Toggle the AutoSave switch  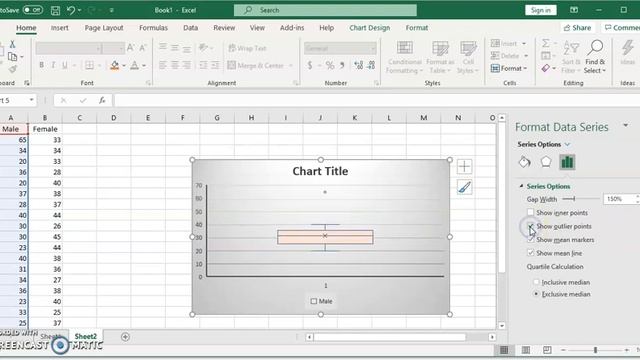tap(33, 10)
